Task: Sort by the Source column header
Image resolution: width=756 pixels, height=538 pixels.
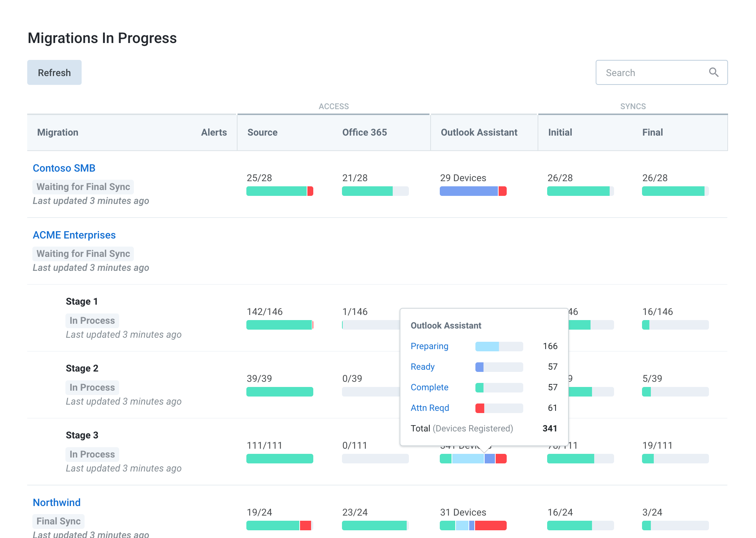Action: (263, 132)
